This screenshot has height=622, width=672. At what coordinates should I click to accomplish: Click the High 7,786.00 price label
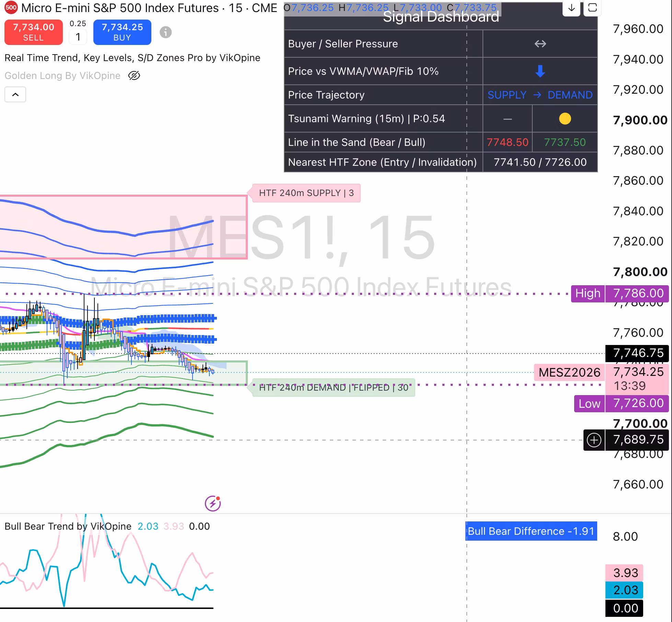coord(620,293)
